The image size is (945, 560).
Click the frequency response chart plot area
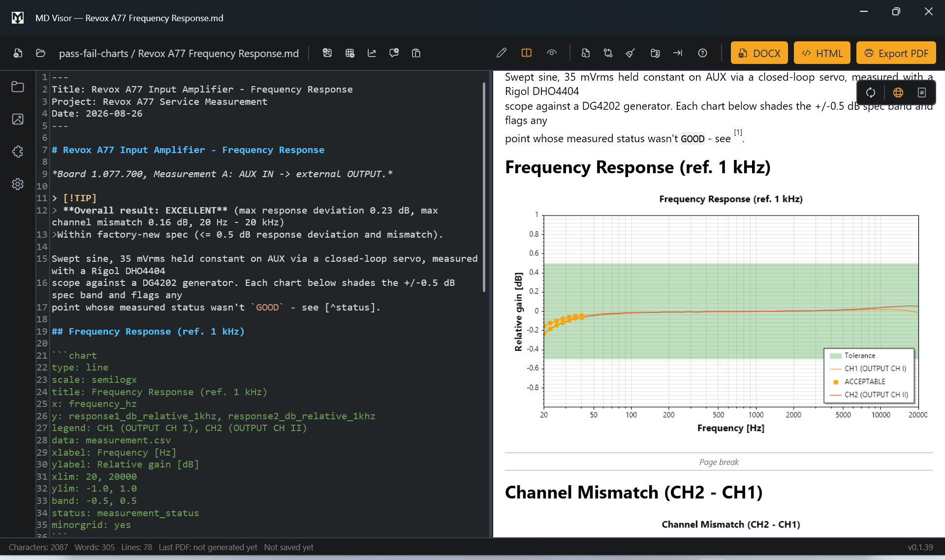[x=731, y=311]
